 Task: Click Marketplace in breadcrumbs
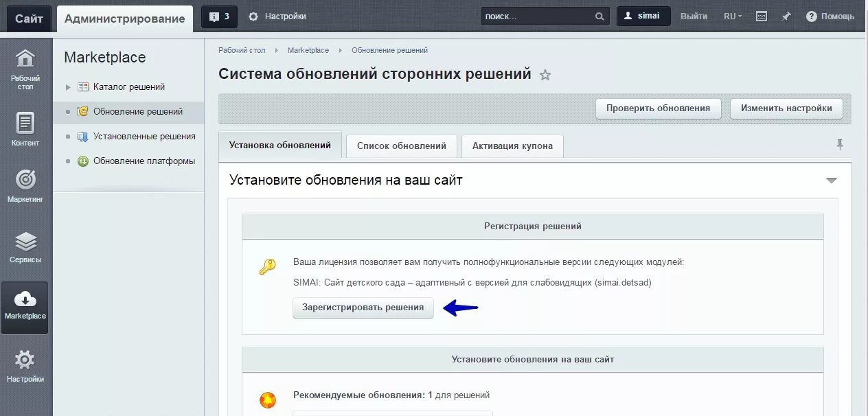click(x=308, y=50)
